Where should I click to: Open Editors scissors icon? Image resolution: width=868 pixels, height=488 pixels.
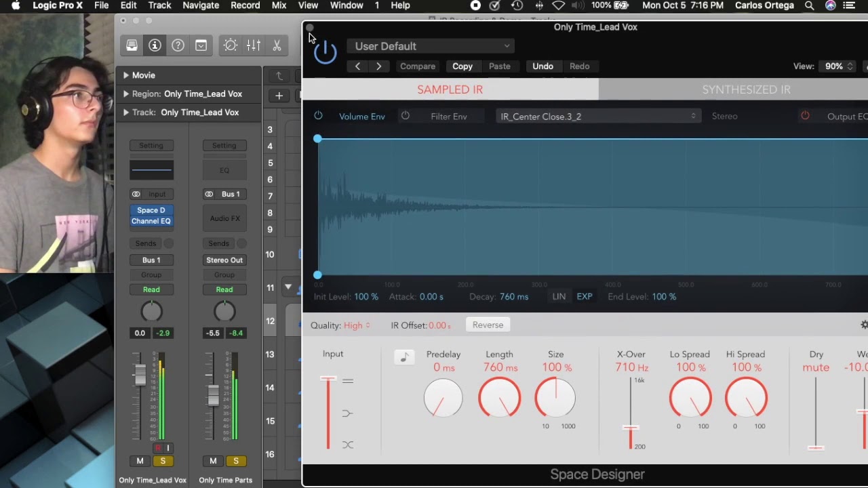pos(277,45)
